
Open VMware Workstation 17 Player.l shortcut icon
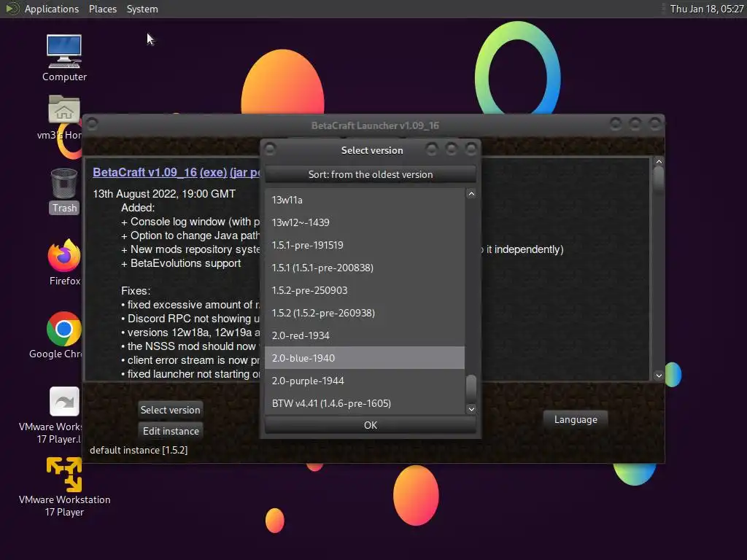(x=64, y=402)
